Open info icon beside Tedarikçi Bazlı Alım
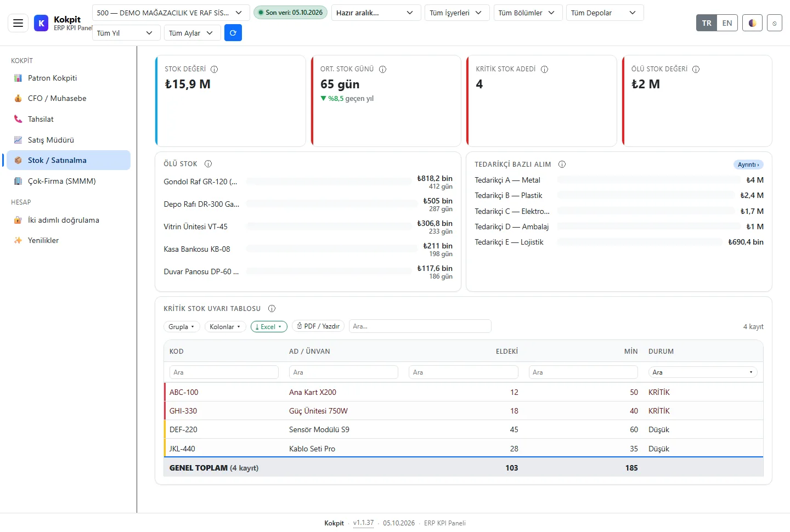 coord(562,164)
